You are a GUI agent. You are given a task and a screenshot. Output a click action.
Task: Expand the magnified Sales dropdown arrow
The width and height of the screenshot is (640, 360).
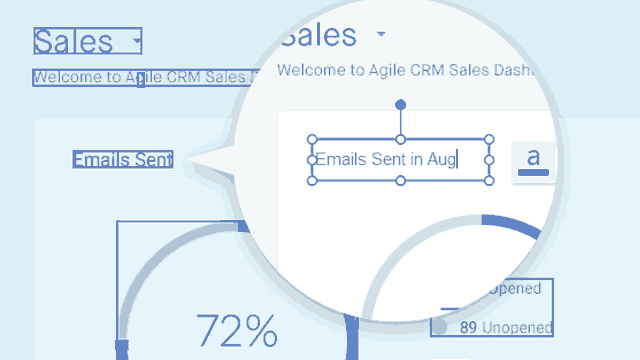coord(381,34)
